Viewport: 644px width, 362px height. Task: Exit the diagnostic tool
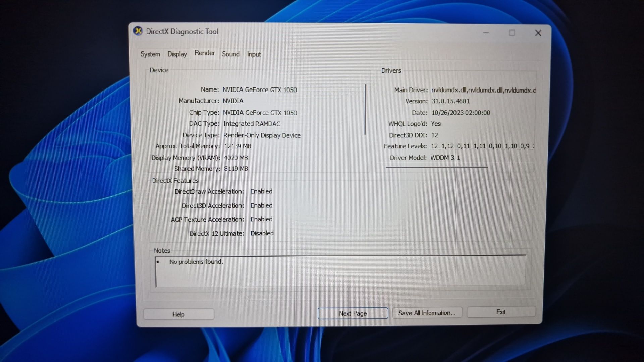[501, 312]
